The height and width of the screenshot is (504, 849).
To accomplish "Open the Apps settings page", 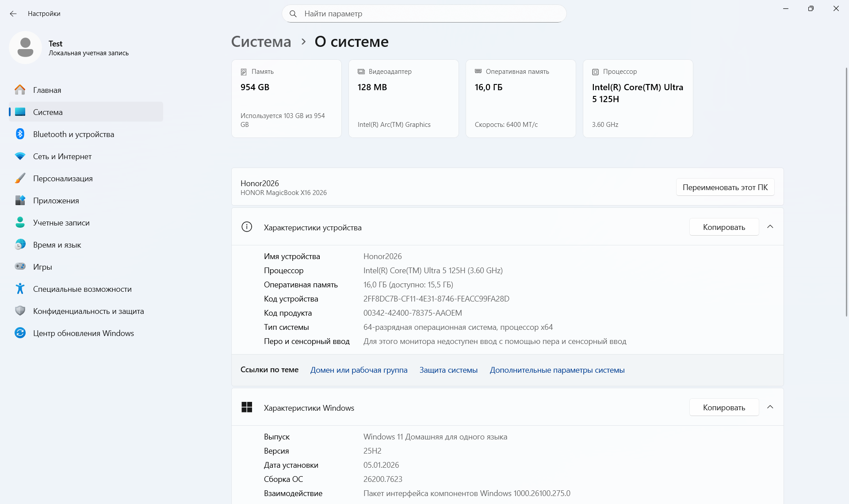I will coord(56,201).
